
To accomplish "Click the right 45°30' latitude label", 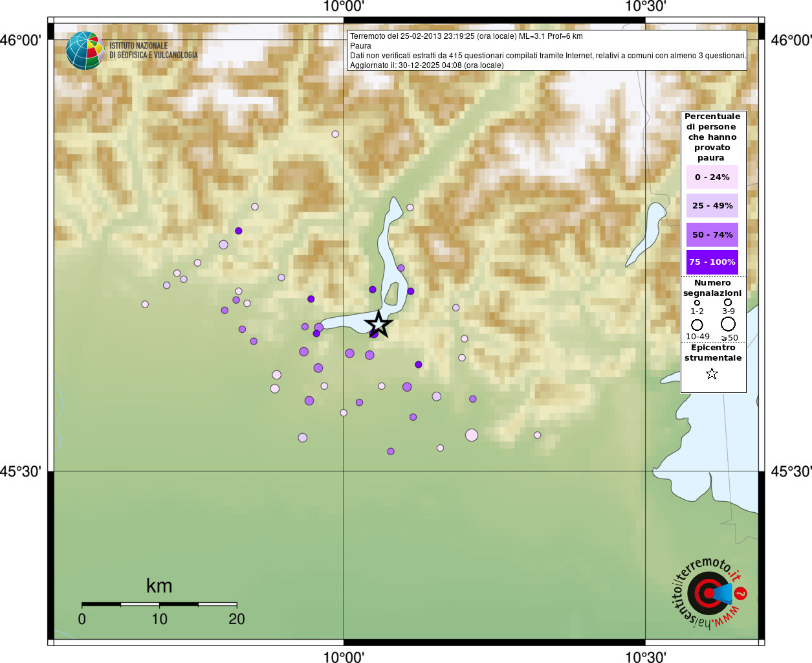I will click(791, 471).
